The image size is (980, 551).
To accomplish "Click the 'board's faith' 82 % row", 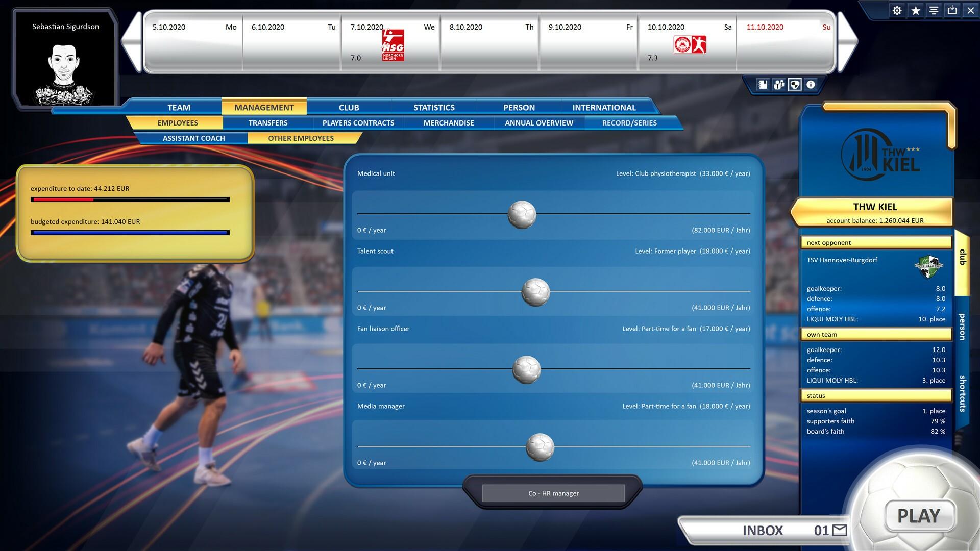I will coord(876,432).
